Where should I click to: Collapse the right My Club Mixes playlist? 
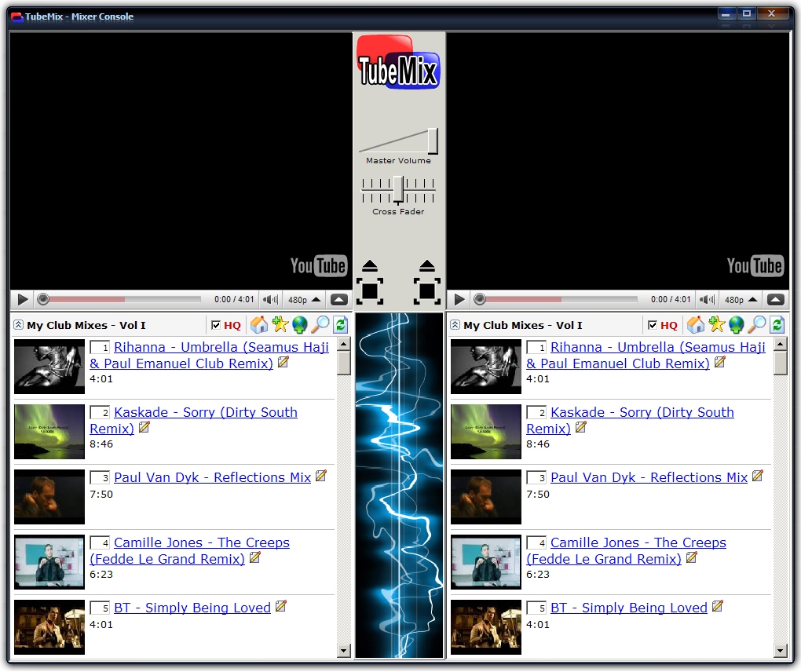point(455,325)
